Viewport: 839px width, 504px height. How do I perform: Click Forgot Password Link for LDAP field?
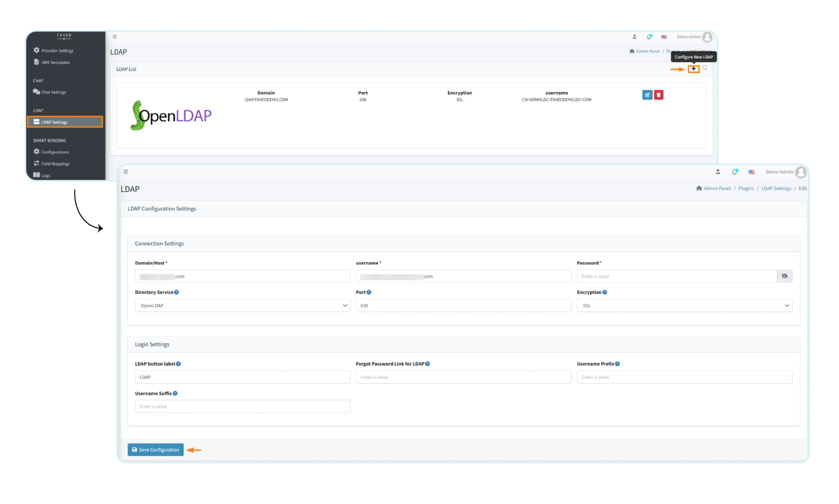[463, 377]
